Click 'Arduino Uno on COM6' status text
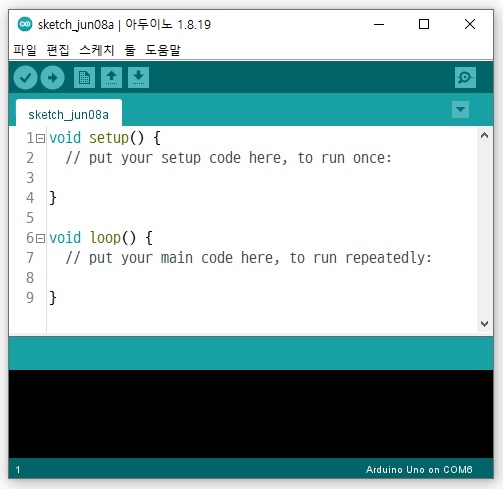The image size is (503, 489). point(419,470)
